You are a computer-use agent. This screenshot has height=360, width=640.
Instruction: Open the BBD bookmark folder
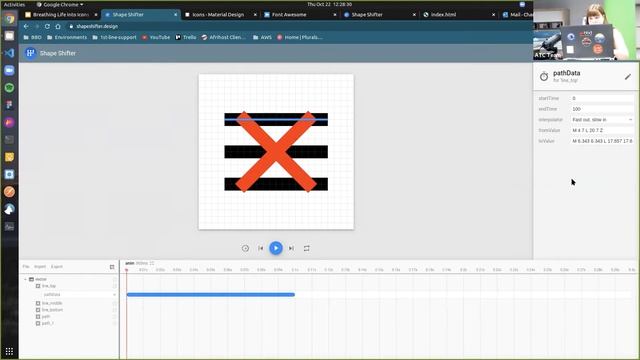[x=33, y=37]
